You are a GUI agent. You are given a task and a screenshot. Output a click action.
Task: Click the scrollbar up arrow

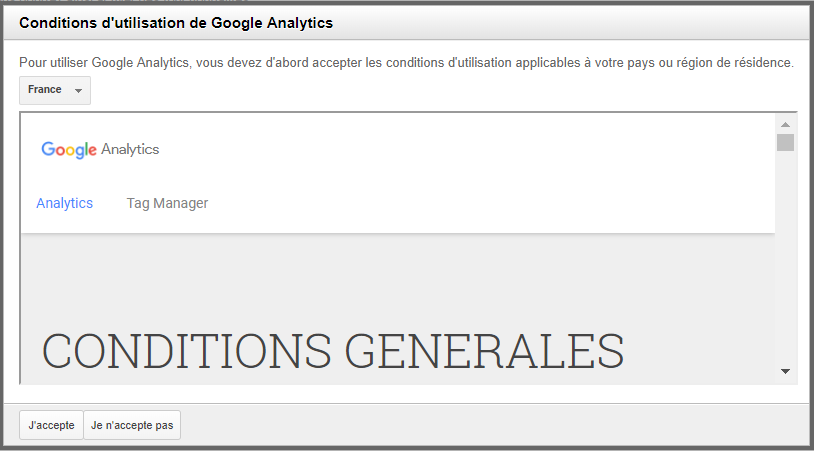tap(785, 125)
